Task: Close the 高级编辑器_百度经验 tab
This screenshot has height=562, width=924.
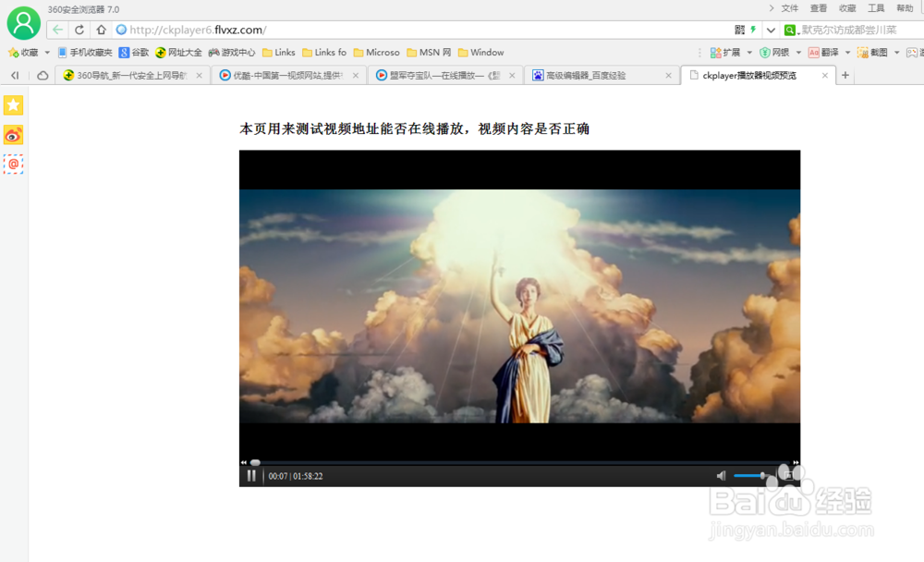Action: click(668, 76)
